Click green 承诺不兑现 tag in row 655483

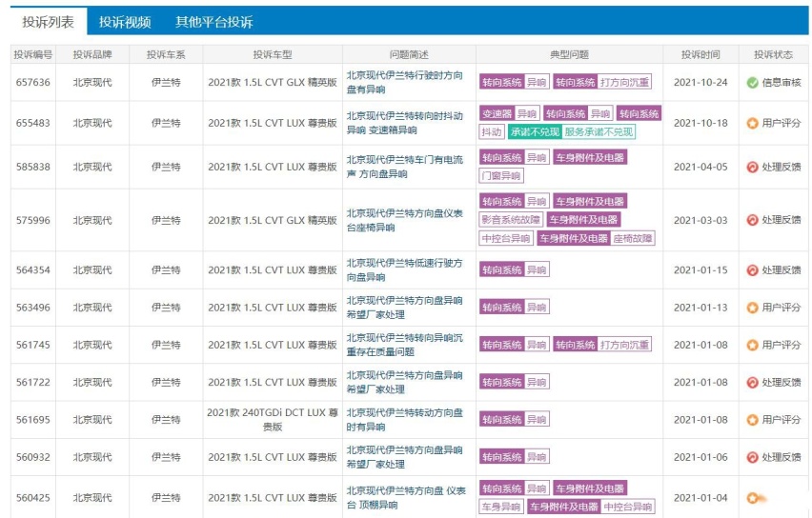(535, 132)
